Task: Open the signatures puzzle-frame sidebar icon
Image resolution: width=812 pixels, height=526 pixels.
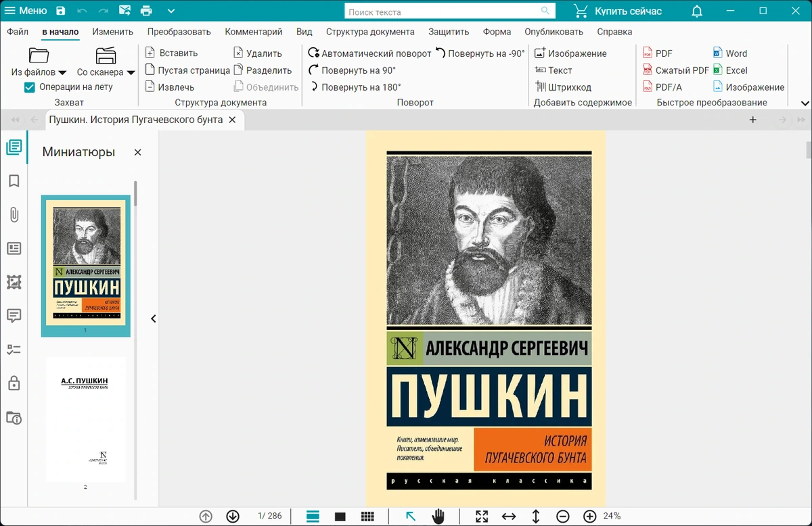Action: click(14, 282)
